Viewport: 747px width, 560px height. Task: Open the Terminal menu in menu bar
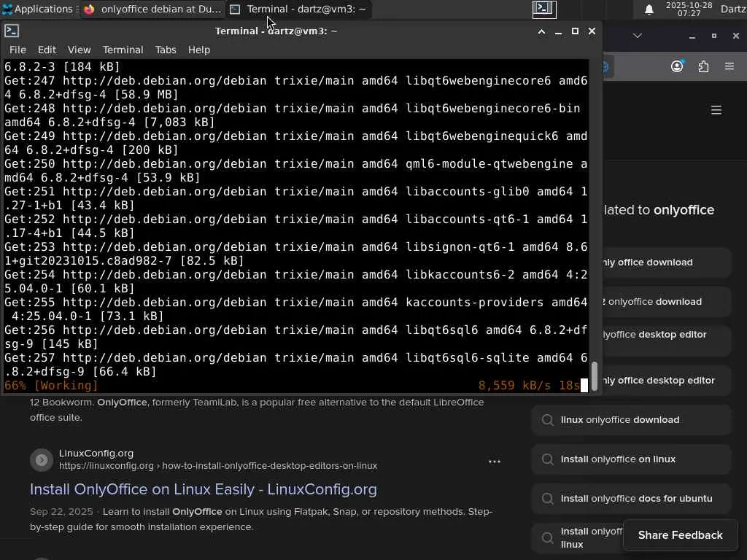(x=123, y=50)
